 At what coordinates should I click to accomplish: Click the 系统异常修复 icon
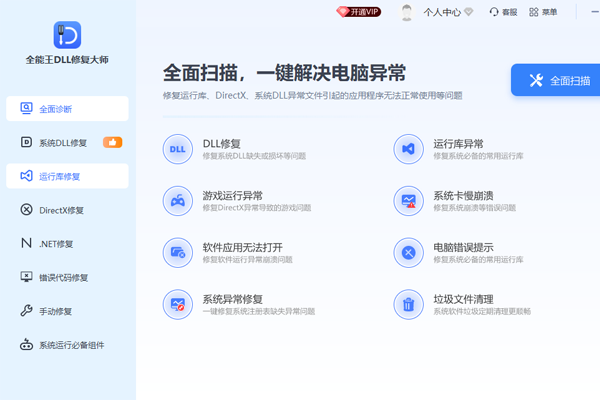tap(178, 304)
